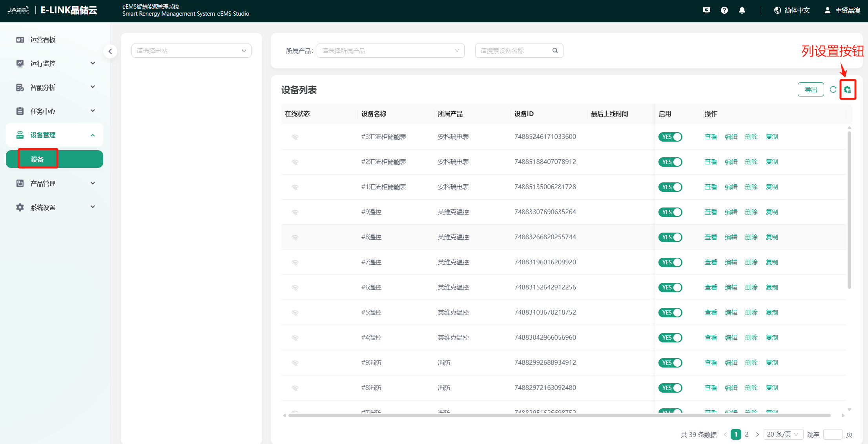Screen dimensions: 868x444
Task: Toggle the #9消防 enable switch
Action: click(670, 363)
